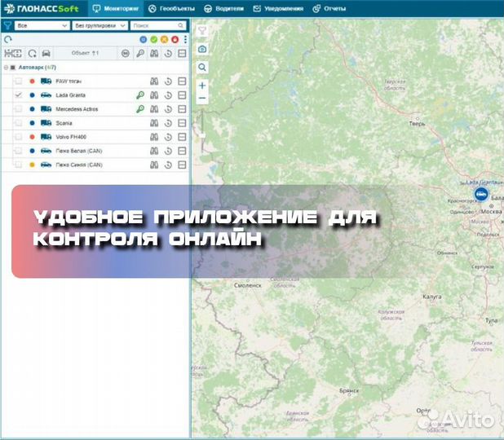This screenshot has height=440, width=504.
Task: Click the binoculars icon for Scania
Action: (x=154, y=123)
